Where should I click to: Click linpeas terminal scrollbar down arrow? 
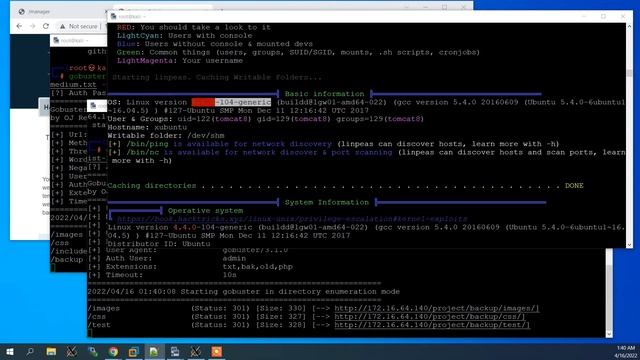629,244
